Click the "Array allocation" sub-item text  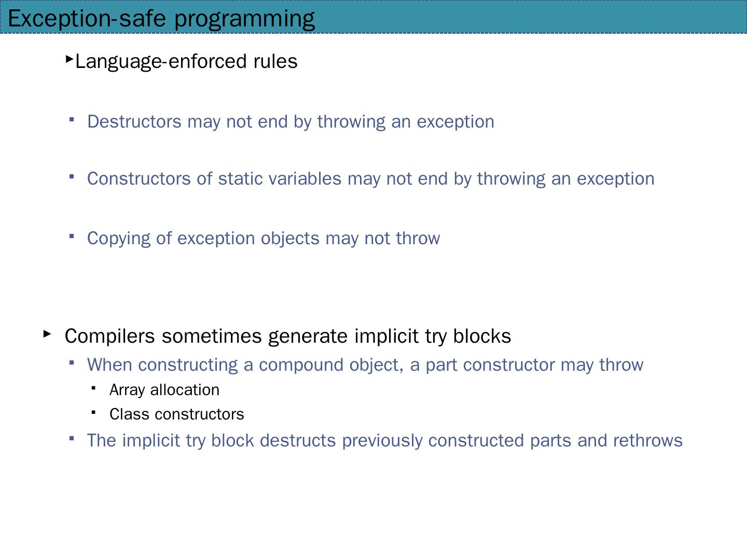(164, 390)
